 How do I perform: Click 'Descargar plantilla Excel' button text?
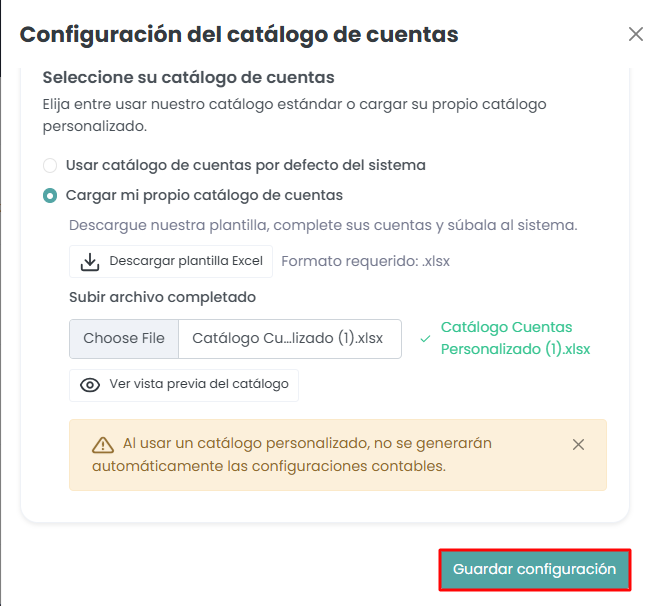(x=186, y=261)
